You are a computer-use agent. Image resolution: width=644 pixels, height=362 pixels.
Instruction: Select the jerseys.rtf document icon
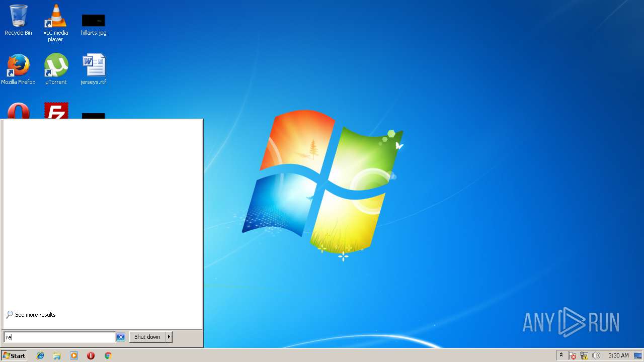94,69
